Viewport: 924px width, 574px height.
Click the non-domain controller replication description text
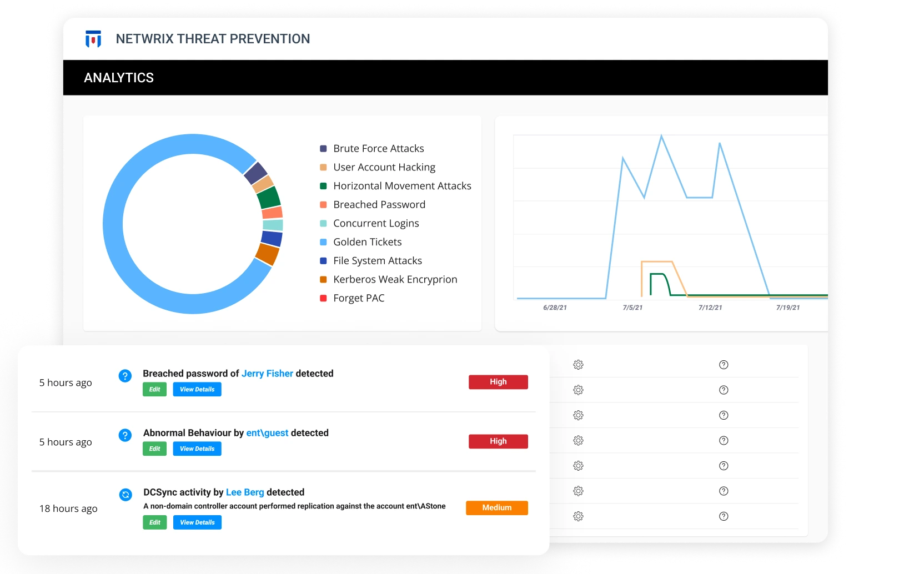click(x=294, y=506)
